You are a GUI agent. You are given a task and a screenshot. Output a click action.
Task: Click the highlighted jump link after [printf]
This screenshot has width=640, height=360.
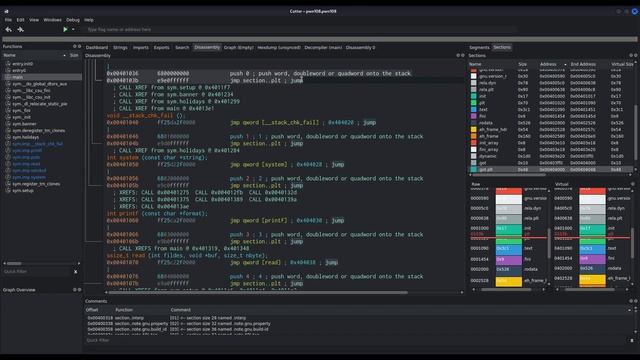338,220
